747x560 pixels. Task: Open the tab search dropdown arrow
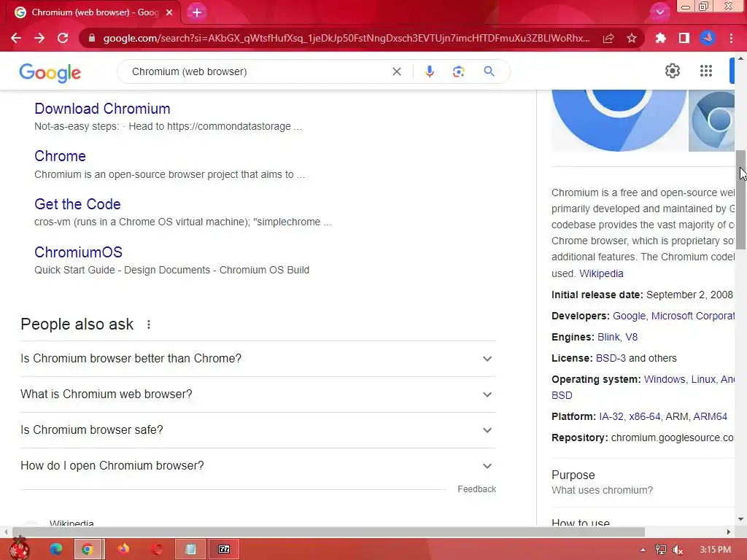point(659,12)
